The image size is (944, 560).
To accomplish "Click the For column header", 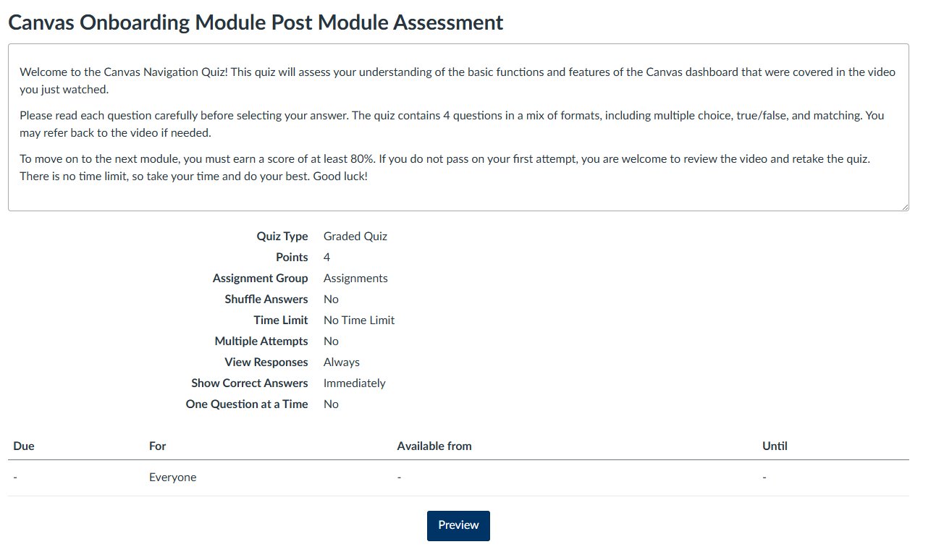I will point(156,446).
